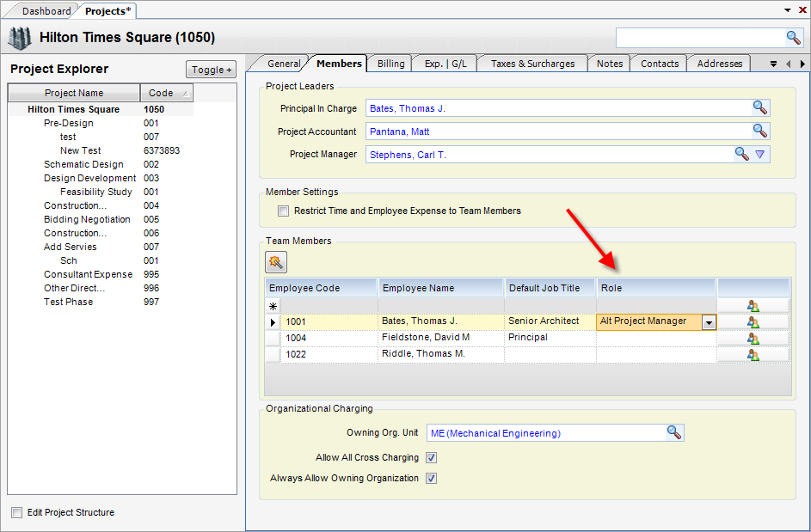Sort grid by Employee Name header
811x532 pixels.
coord(441,288)
